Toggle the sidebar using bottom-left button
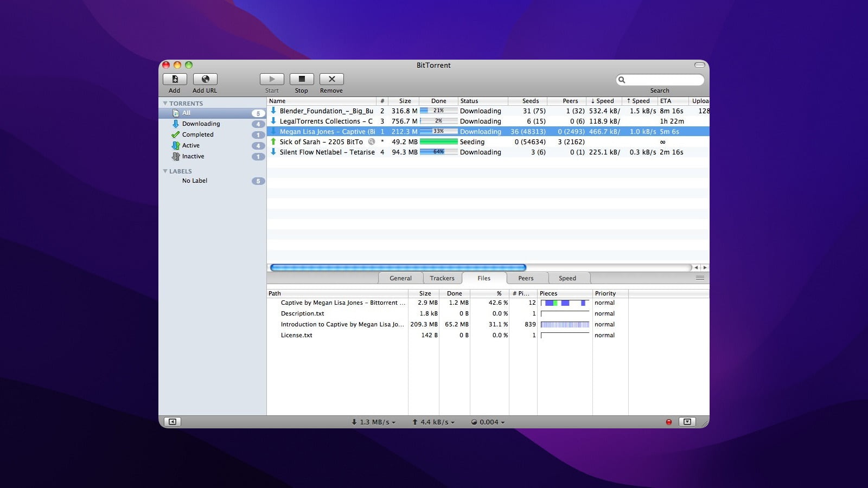Image resolution: width=868 pixels, height=488 pixels. coord(173,422)
